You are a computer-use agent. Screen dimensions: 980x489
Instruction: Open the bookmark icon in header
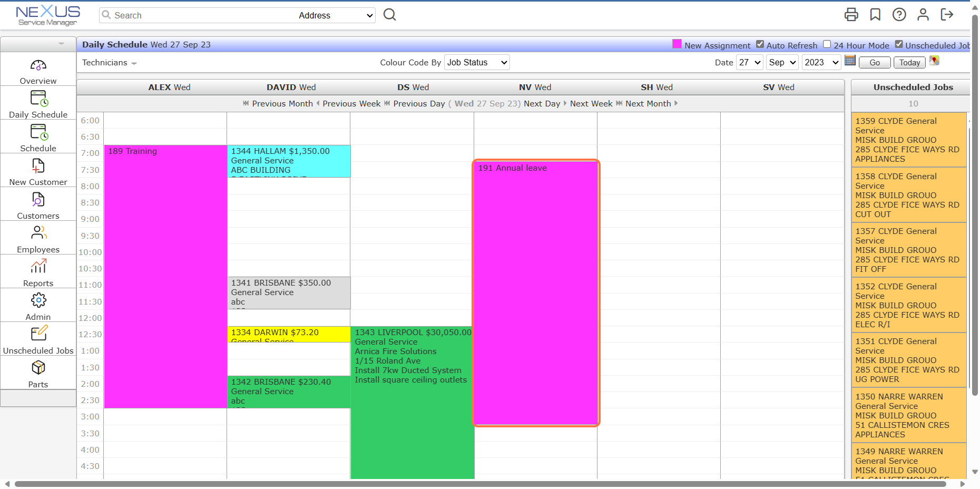click(x=875, y=15)
